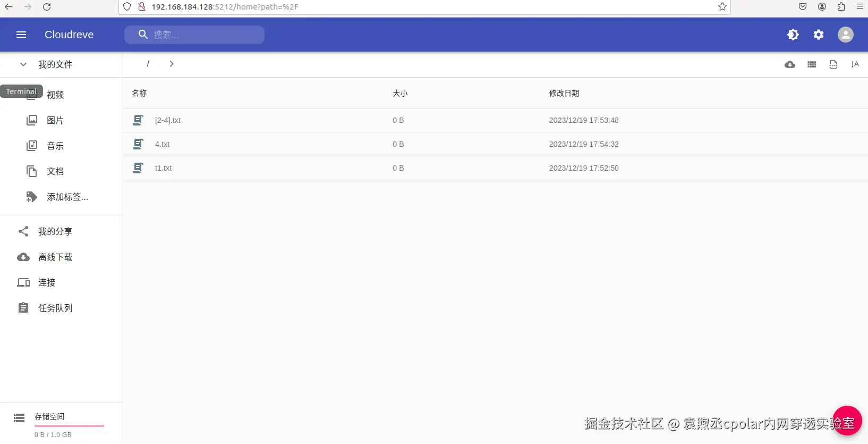Open the 音乐 category
Screen dimensions: 868x444
click(55, 146)
